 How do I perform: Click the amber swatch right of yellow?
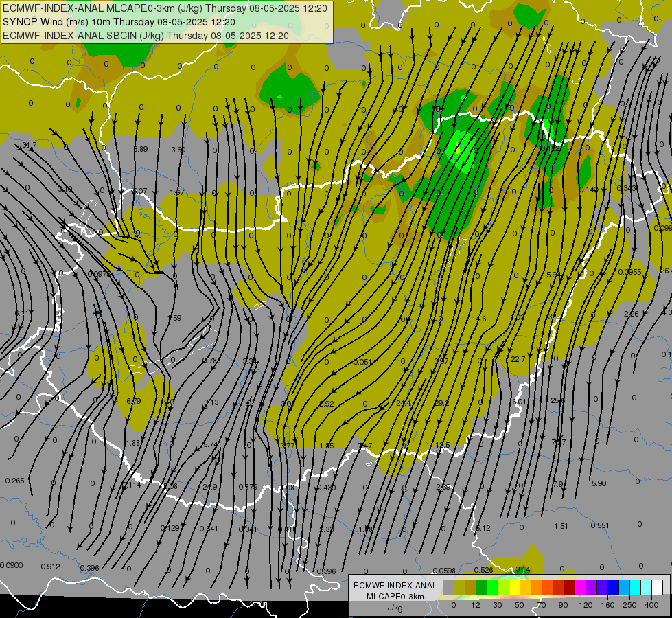(525, 587)
